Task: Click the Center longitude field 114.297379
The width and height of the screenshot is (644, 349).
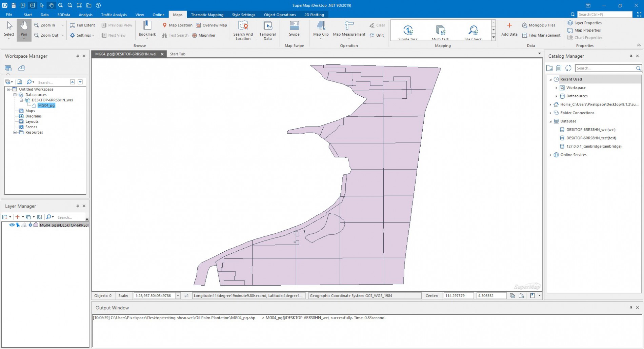Action: click(x=458, y=296)
